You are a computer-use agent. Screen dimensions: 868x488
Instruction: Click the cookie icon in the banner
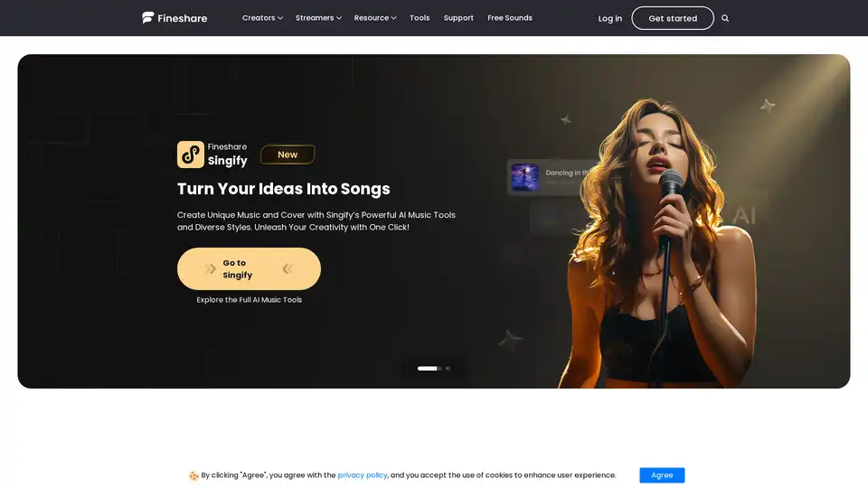[x=193, y=475]
